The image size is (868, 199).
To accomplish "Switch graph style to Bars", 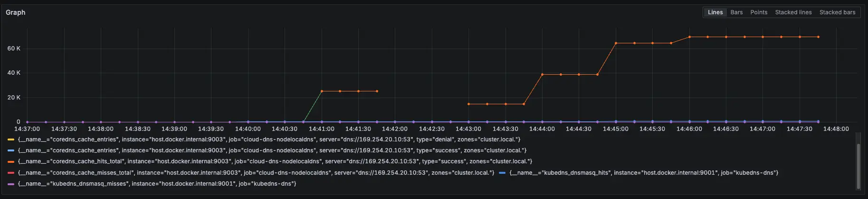I will (x=736, y=12).
